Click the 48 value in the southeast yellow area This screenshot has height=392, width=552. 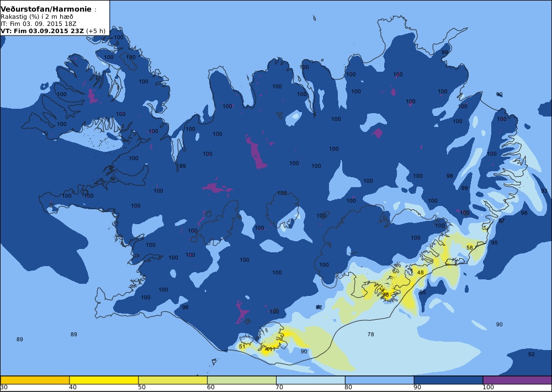click(420, 273)
